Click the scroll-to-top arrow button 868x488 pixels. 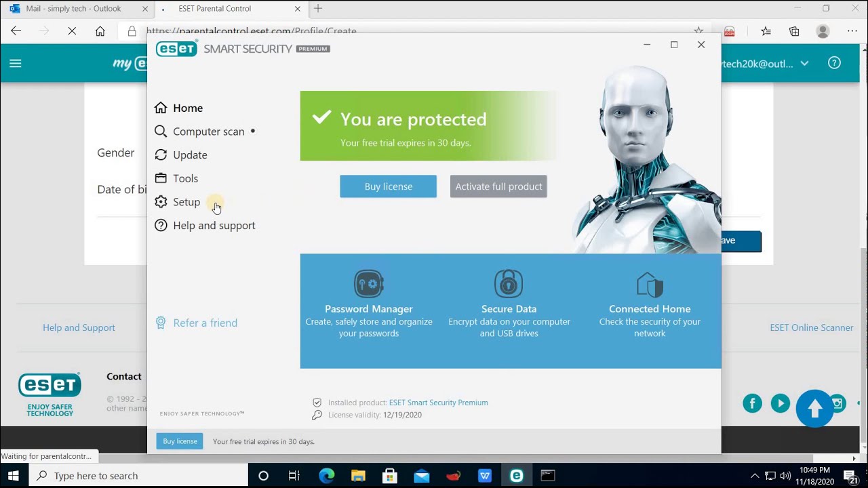814,408
